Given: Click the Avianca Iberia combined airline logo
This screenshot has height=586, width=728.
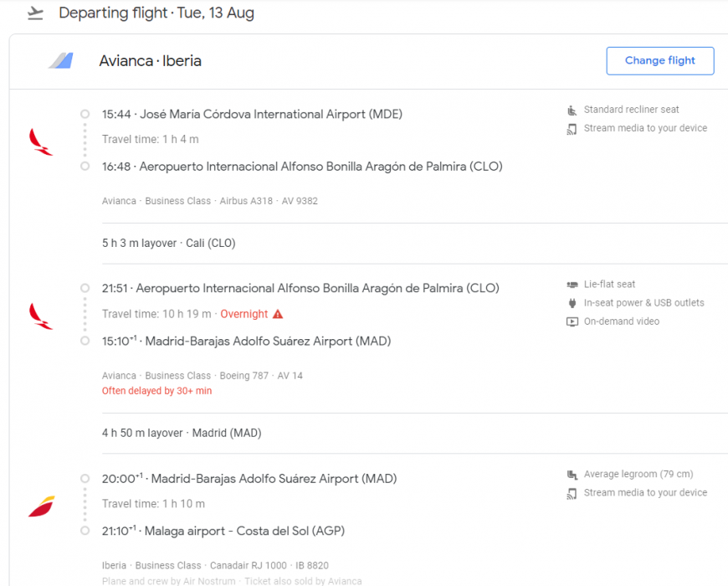Looking at the screenshot, I should point(61,61).
